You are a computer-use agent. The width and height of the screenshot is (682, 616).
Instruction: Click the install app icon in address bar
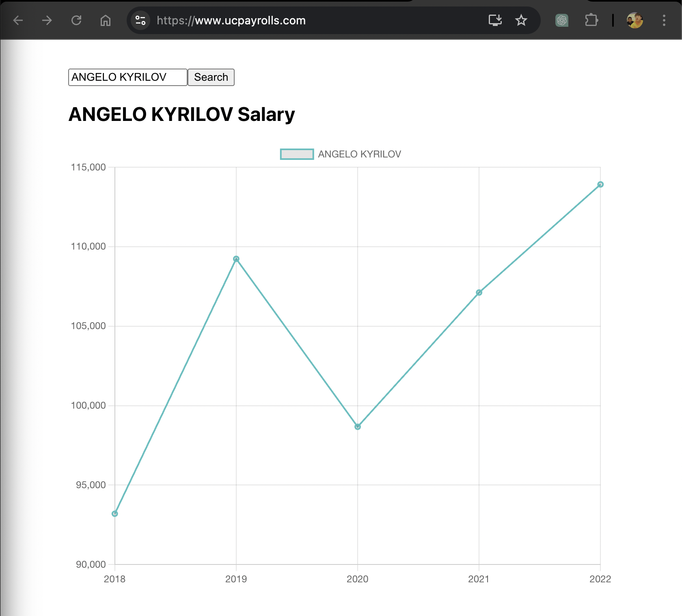[x=495, y=20]
